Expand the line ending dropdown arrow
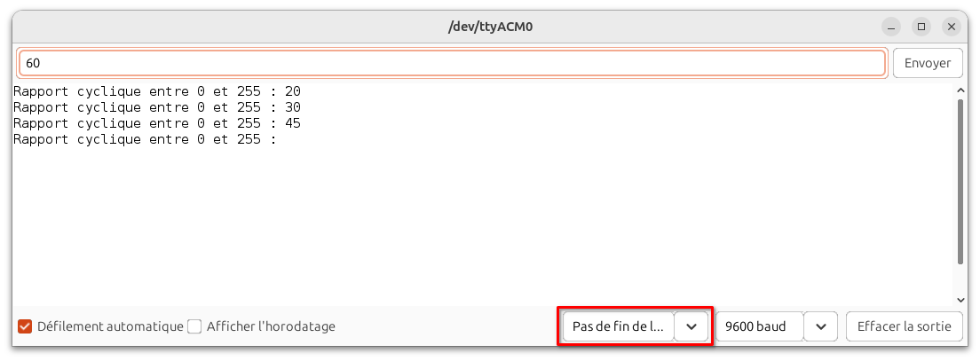Viewport: 980px width, 361px height. coord(691,326)
